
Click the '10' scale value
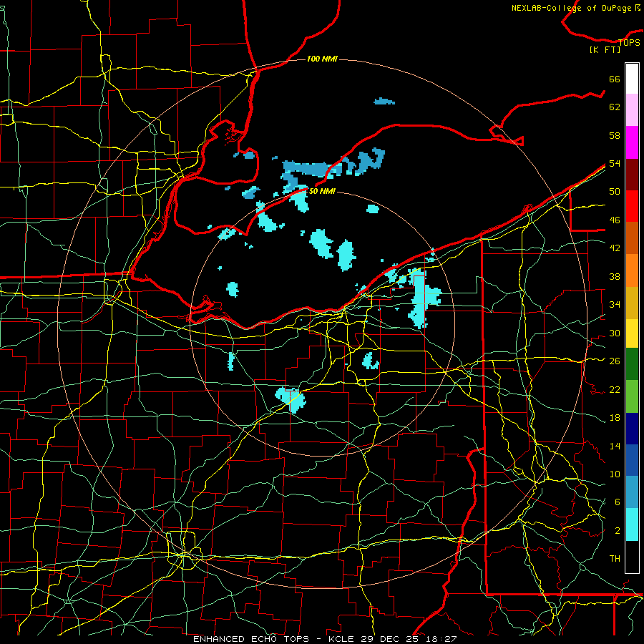[x=615, y=474]
